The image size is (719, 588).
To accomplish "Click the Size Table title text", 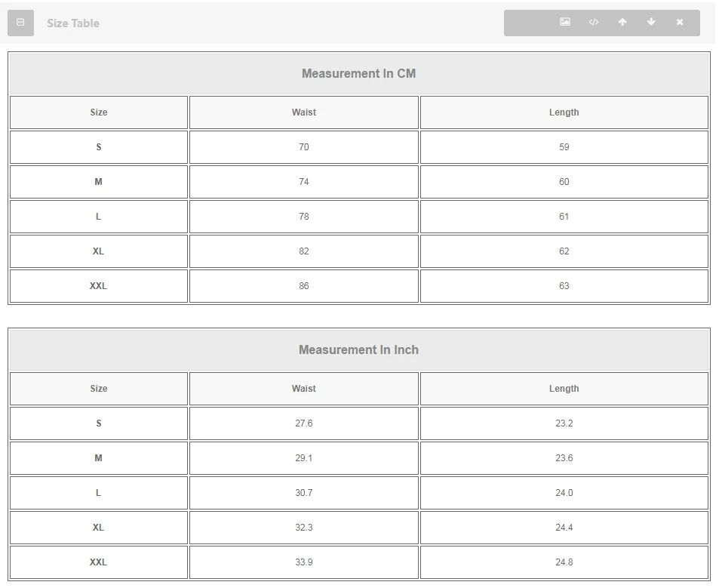I will pyautogui.click(x=73, y=23).
